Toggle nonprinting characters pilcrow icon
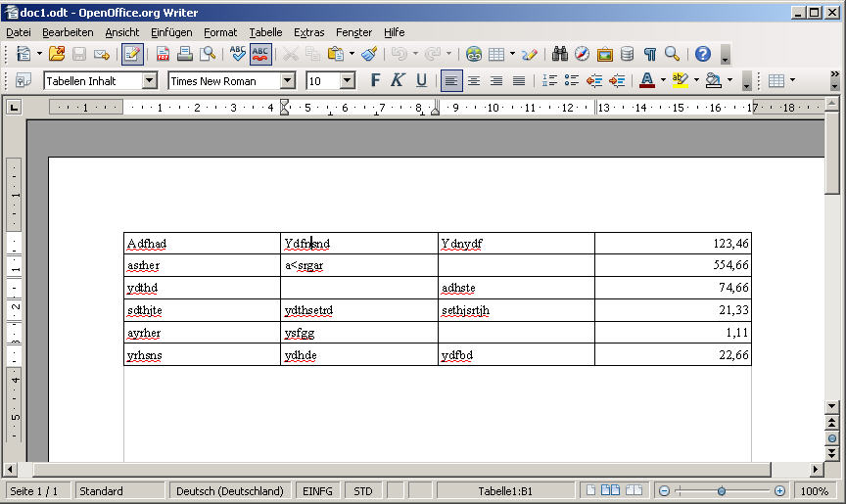846x504 pixels. click(649, 54)
